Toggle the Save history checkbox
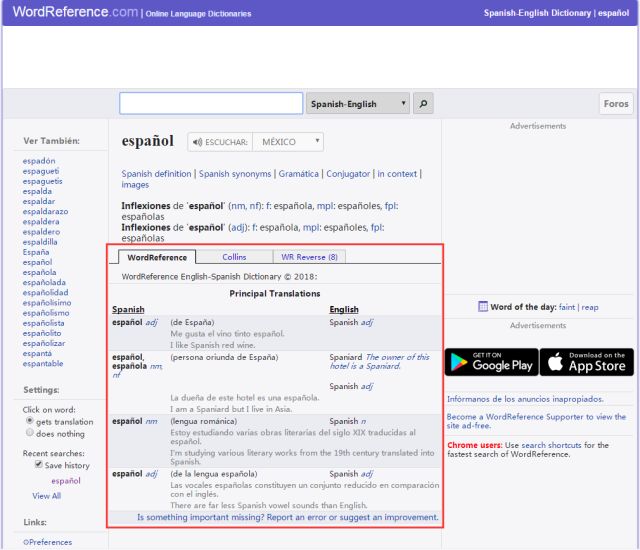 (39, 465)
